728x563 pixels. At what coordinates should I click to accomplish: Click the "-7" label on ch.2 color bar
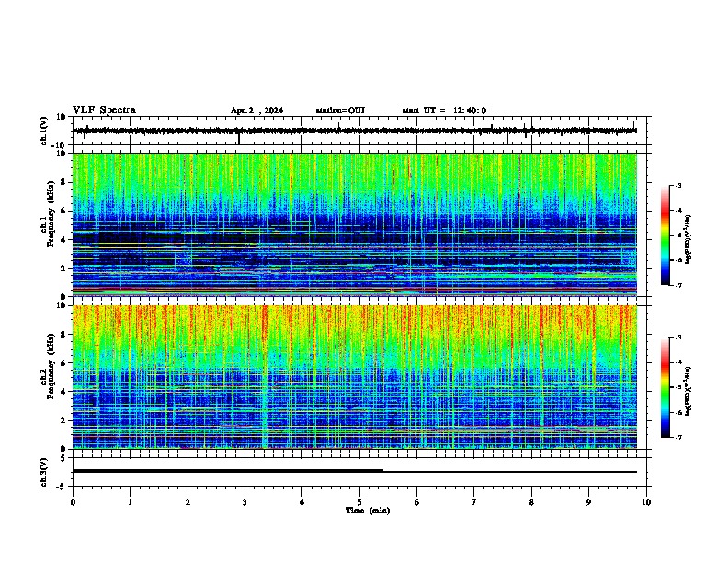(677, 438)
